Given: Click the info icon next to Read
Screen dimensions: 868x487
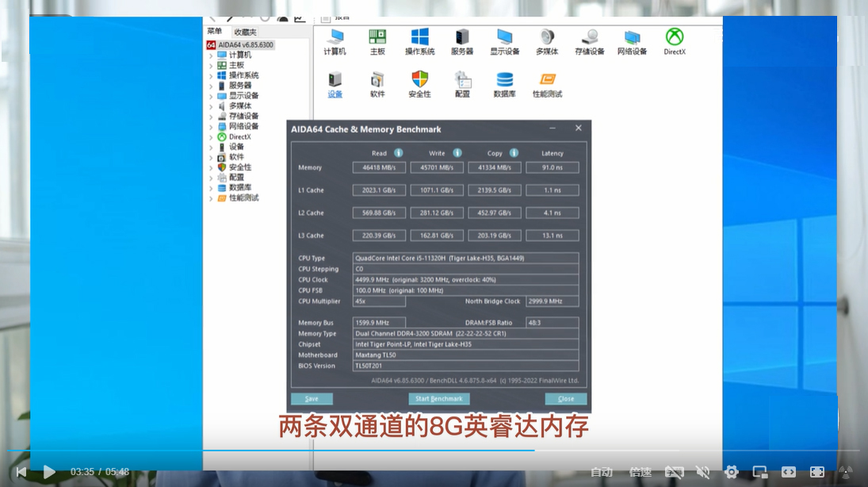Looking at the screenshot, I should tap(399, 153).
